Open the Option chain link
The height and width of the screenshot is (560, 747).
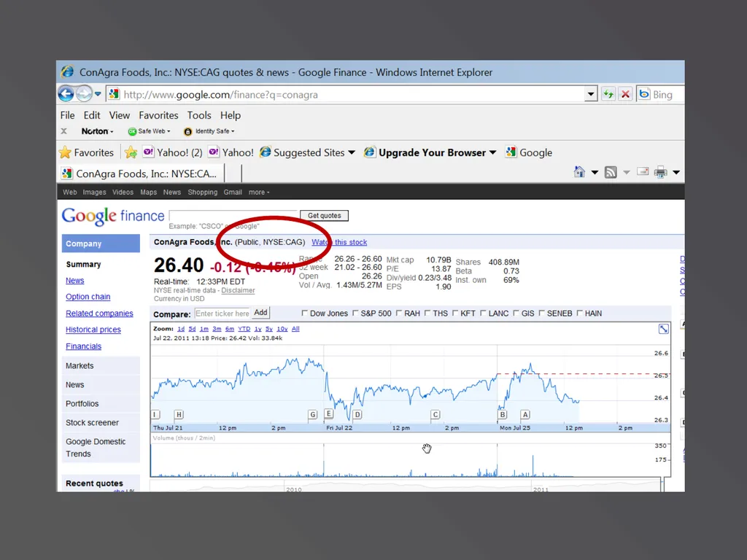pos(88,297)
